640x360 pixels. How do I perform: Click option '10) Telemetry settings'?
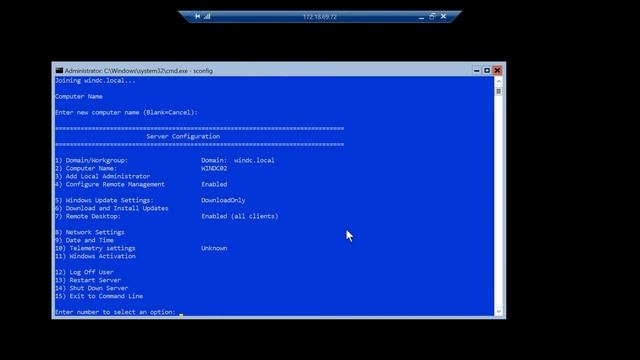pos(95,248)
